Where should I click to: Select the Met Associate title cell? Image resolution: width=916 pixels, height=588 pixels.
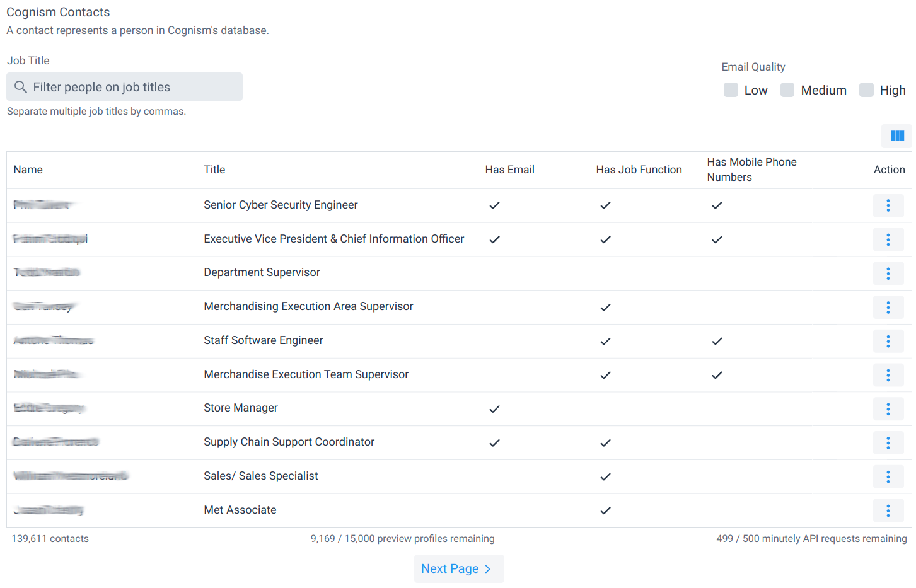click(x=240, y=510)
